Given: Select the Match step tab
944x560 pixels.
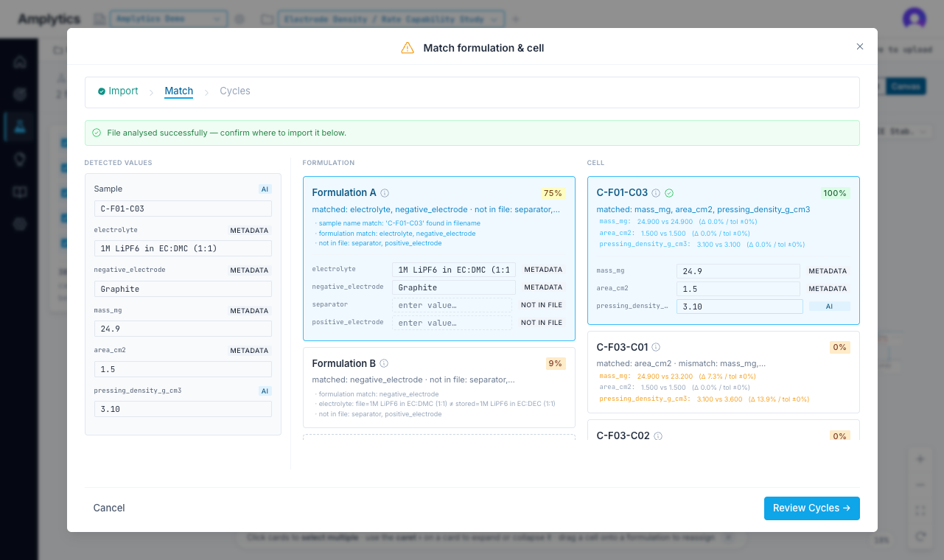Looking at the screenshot, I should [x=179, y=91].
